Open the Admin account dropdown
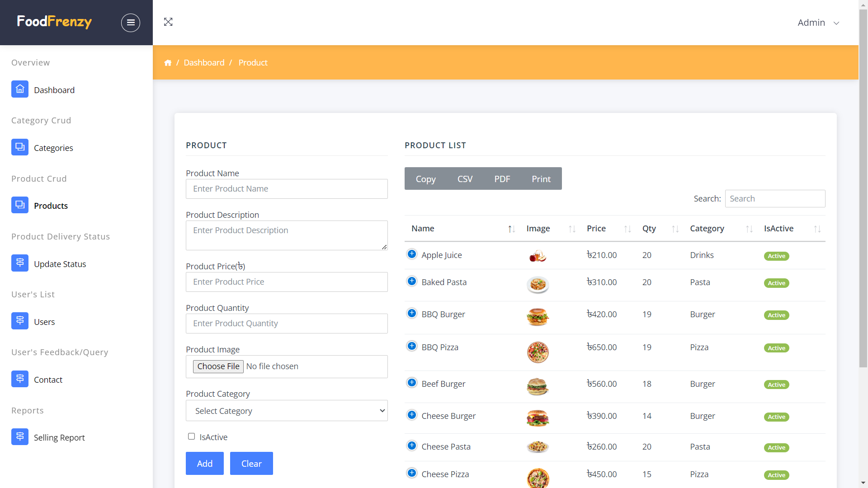Viewport: 868px width, 488px height. (818, 22)
